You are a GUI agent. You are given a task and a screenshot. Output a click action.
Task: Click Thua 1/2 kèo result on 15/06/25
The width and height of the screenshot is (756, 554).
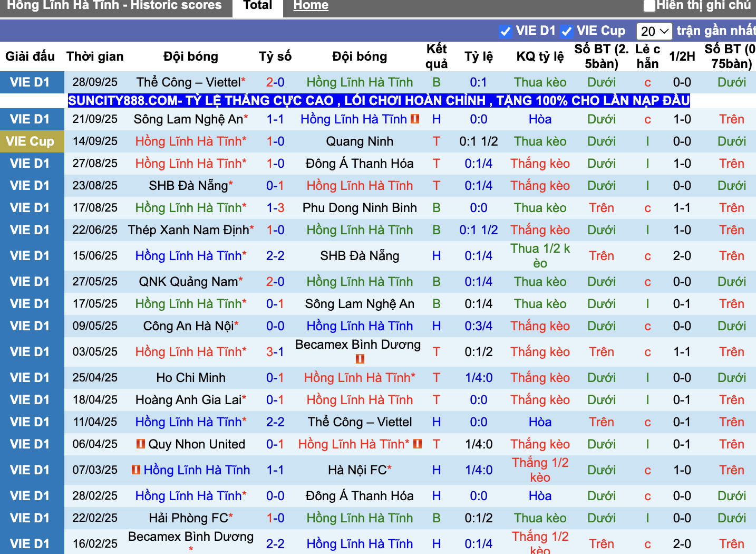(x=540, y=256)
